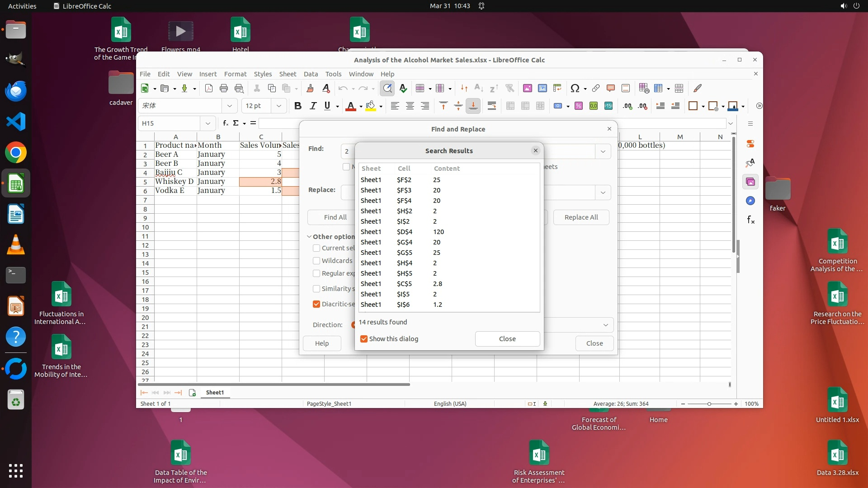Viewport: 868px width, 488px height.
Task: Open the Format menu
Action: click(235, 74)
